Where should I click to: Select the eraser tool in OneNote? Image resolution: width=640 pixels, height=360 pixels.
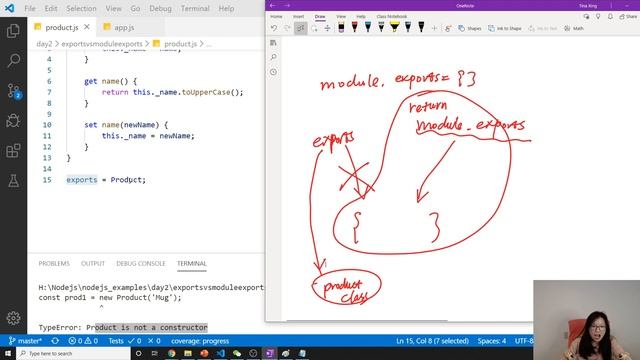point(341,27)
